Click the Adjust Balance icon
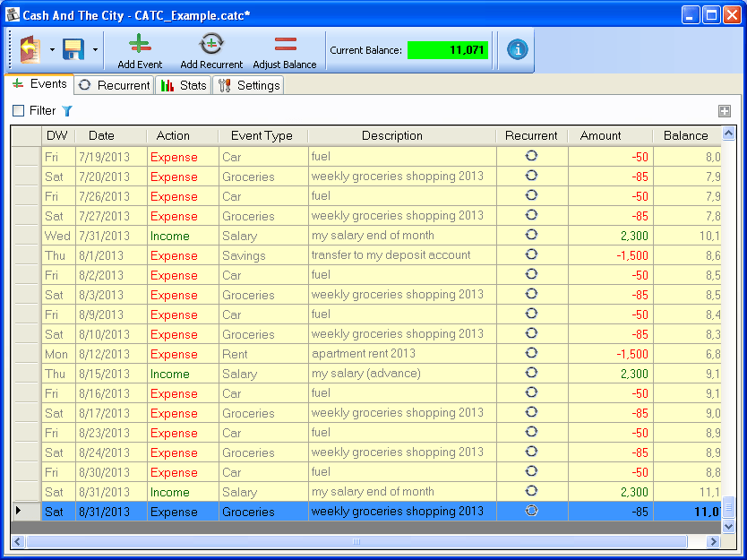Viewport: 747px width, 560px height. point(285,45)
